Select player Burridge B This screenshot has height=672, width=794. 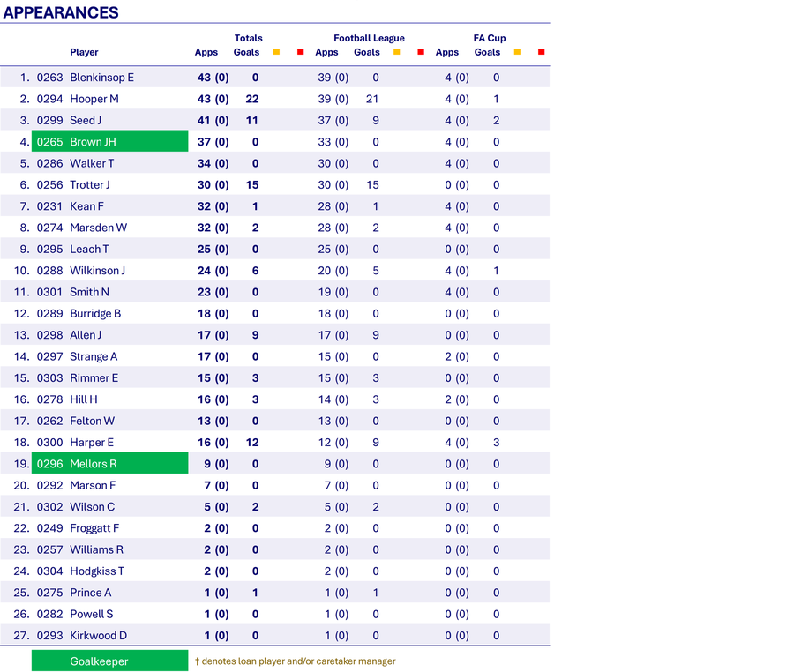coord(95,314)
